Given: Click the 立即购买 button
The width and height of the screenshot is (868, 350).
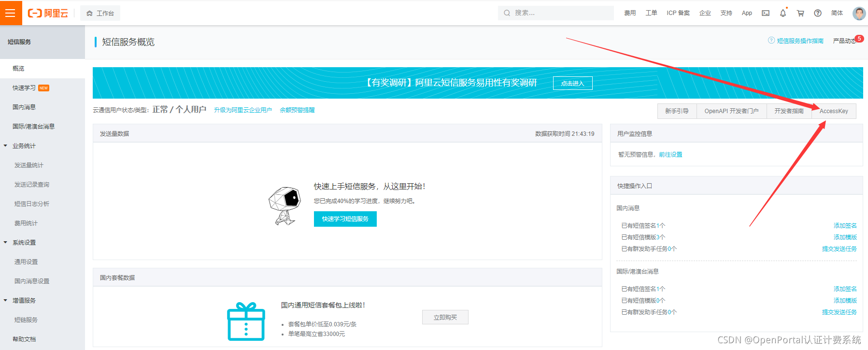Looking at the screenshot, I should [445, 317].
